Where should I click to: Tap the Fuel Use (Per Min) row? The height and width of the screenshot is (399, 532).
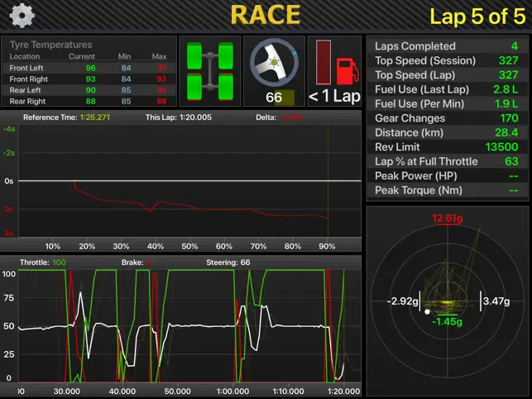click(x=447, y=104)
